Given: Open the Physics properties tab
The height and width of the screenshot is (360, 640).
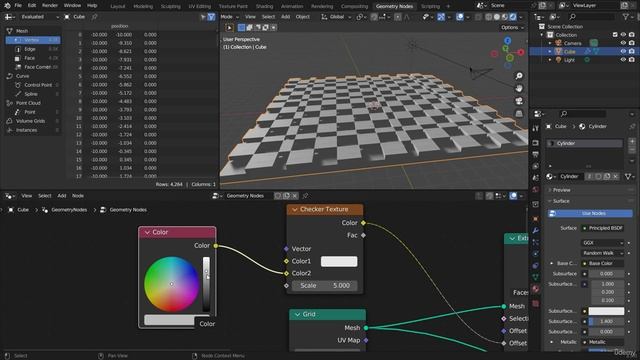Looking at the screenshot, I should point(536,254).
